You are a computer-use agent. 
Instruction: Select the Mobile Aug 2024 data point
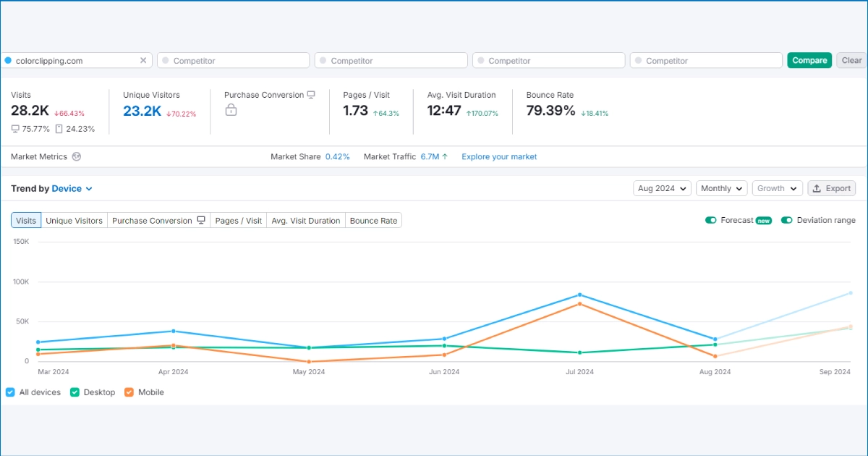point(715,356)
